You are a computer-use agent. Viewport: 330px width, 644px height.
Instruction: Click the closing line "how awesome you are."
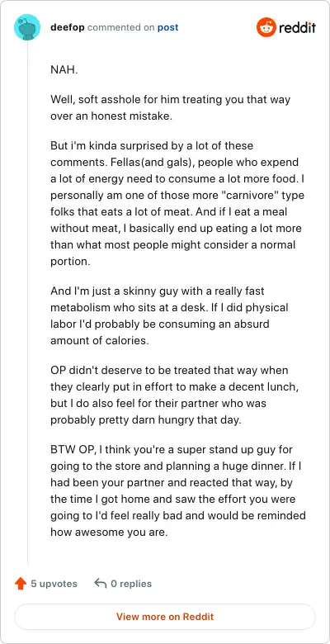[109, 533]
